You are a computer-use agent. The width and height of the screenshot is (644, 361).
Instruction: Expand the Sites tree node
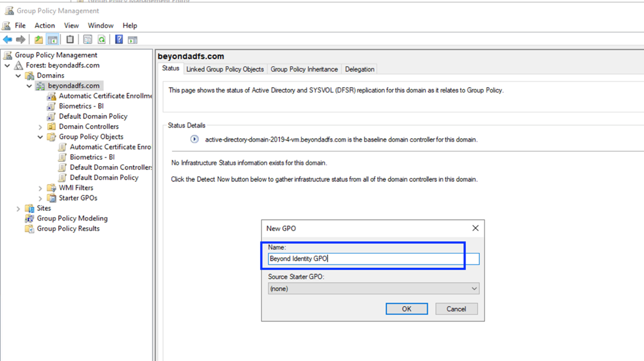pos(18,208)
